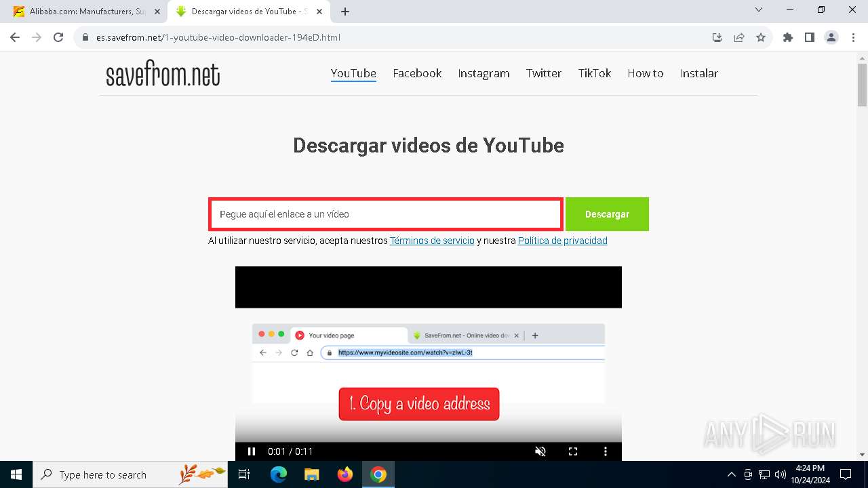Open the YouTube nav item
Screen dimensions: 868x488
point(353,73)
